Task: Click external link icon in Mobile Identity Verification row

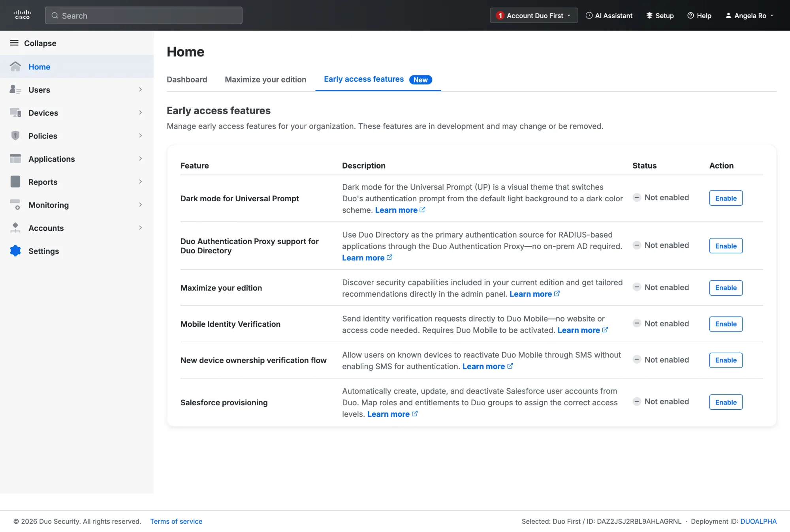Action: (x=605, y=330)
